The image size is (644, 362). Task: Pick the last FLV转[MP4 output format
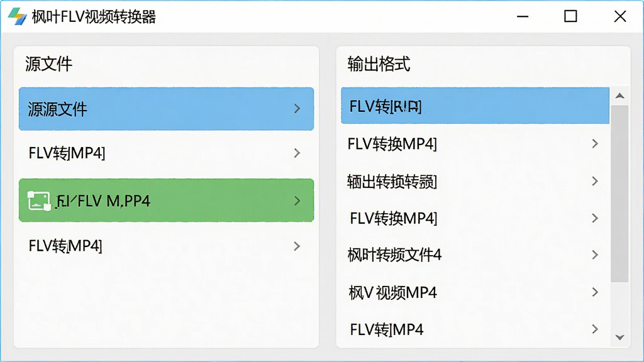[475, 329]
